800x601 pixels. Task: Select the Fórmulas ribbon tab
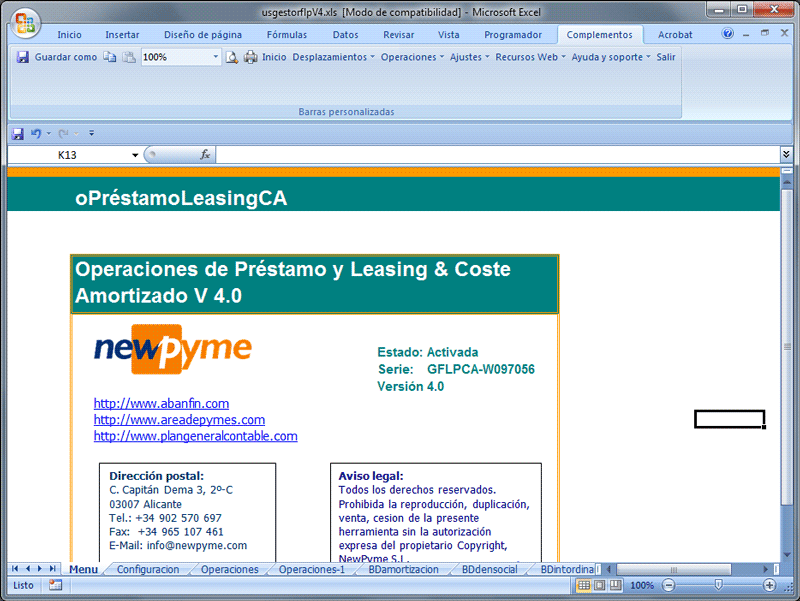tap(287, 35)
